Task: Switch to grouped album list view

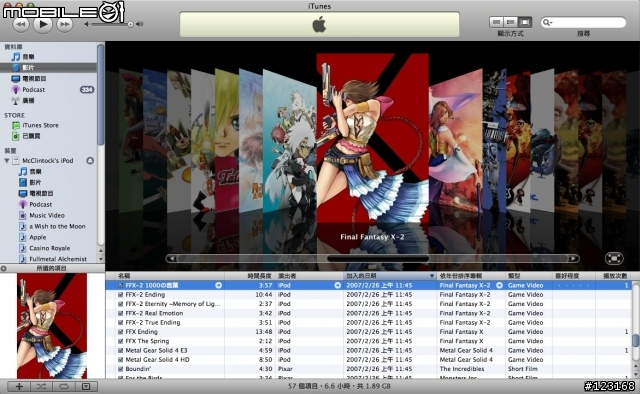Action: [x=510, y=22]
